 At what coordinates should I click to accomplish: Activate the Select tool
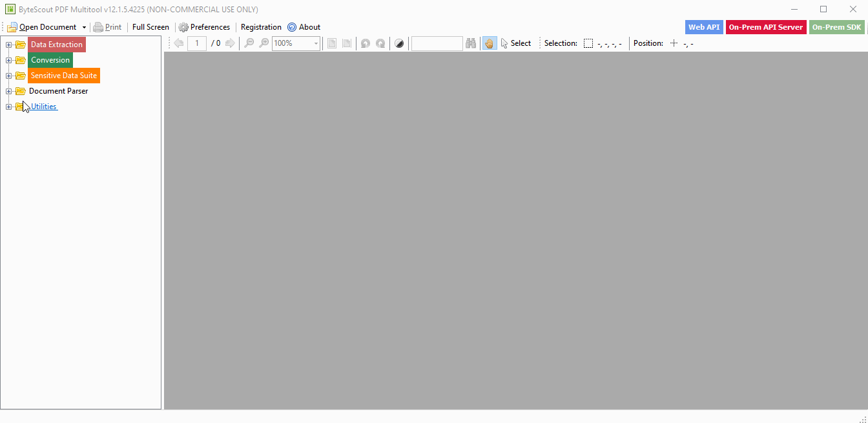516,43
